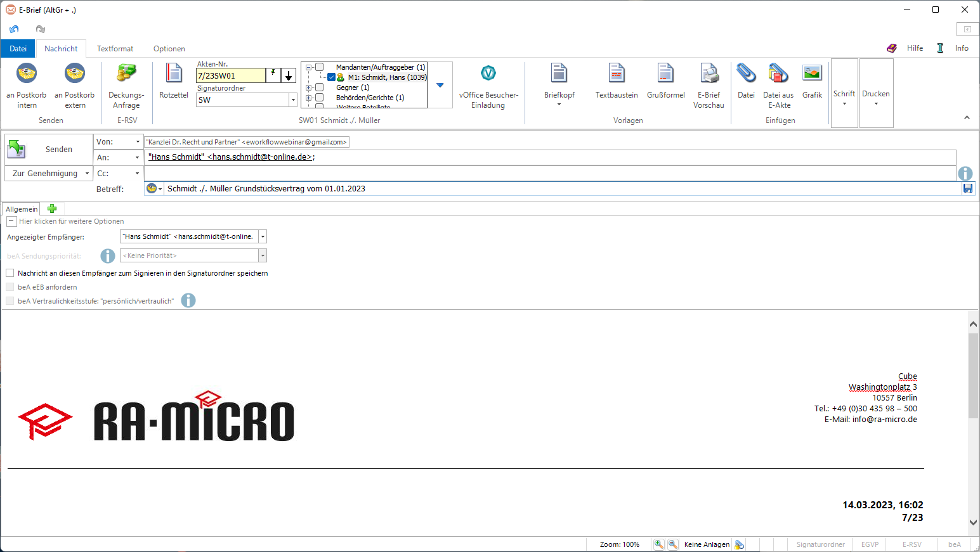This screenshot has height=552, width=980.
Task: Collapse the ribbon with the chevron
Action: 967,117
